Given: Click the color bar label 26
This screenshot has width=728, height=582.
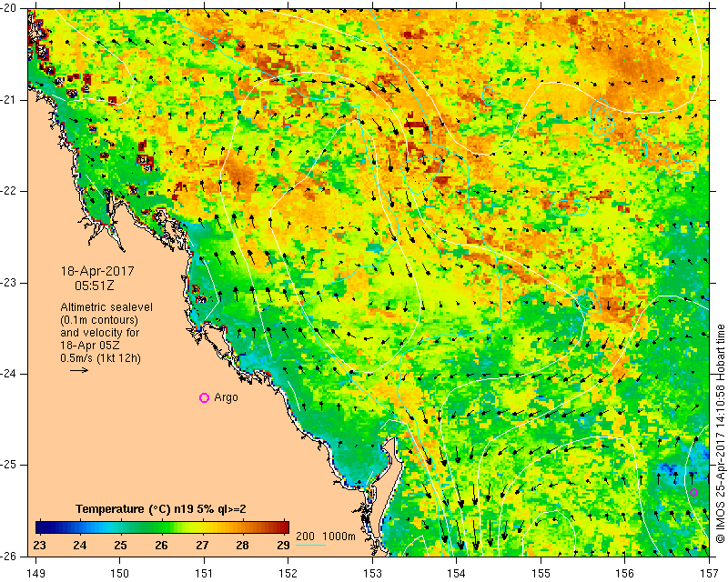Looking at the screenshot, I should (x=161, y=546).
